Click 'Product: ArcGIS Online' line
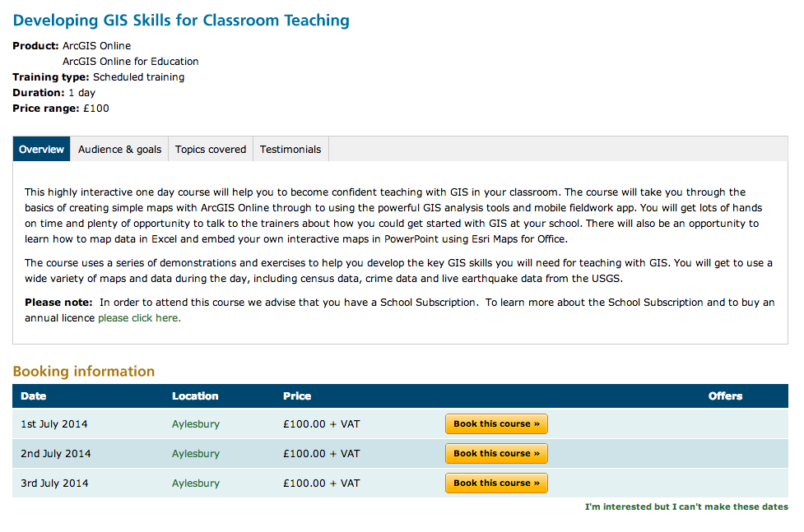The image size is (804, 532). [x=72, y=45]
